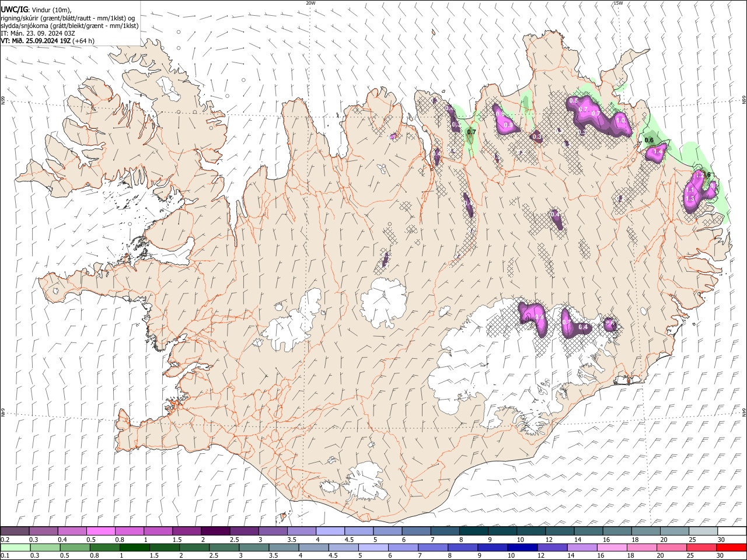Click the white '0.9' snowfall value
This screenshot has height=560, width=747.
point(508,125)
